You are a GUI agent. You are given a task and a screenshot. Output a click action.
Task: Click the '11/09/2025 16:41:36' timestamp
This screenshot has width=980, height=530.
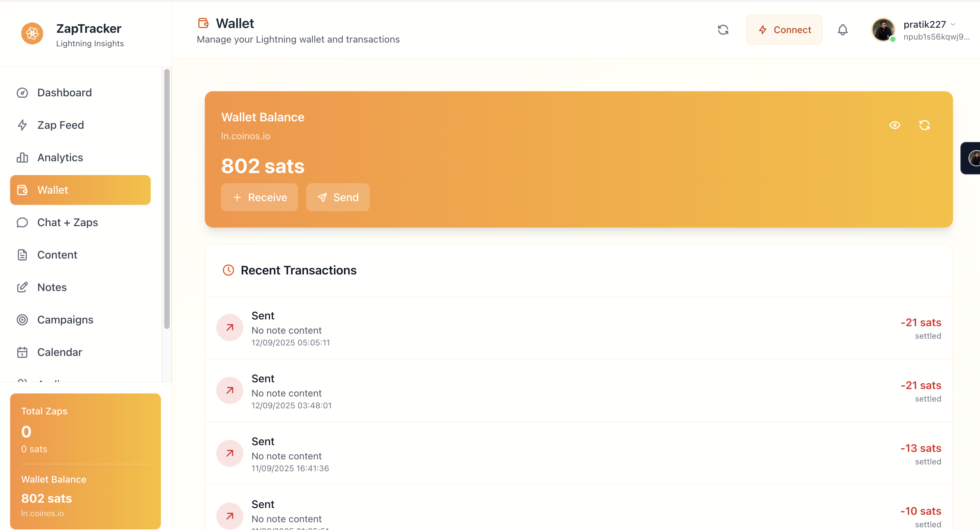tap(290, 468)
